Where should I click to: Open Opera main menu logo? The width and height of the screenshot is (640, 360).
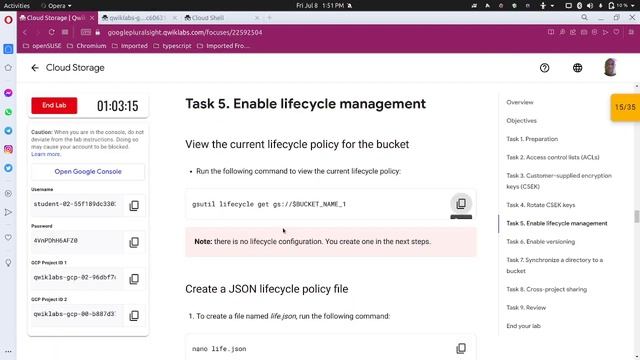pos(8,20)
